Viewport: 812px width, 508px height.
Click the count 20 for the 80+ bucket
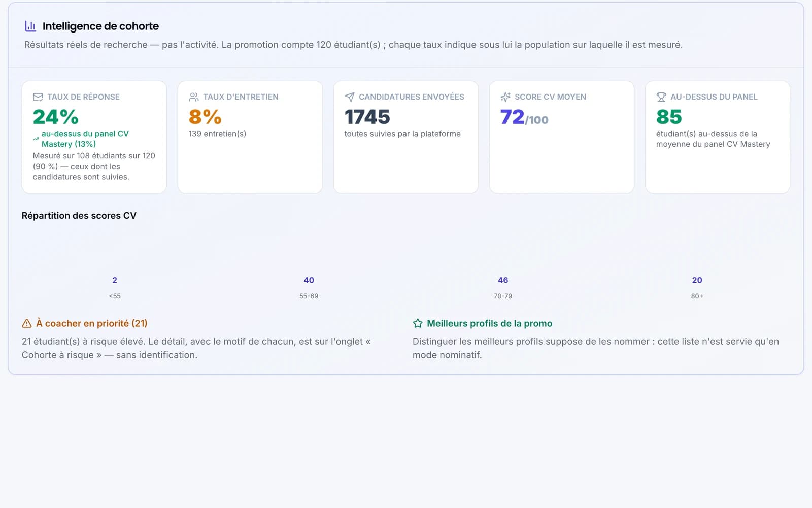click(697, 280)
